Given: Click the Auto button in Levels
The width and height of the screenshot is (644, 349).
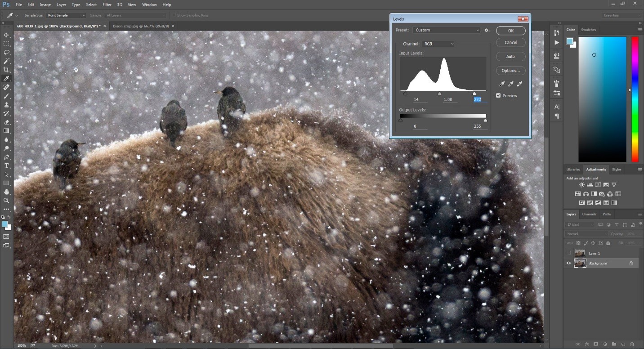Looking at the screenshot, I should point(510,57).
